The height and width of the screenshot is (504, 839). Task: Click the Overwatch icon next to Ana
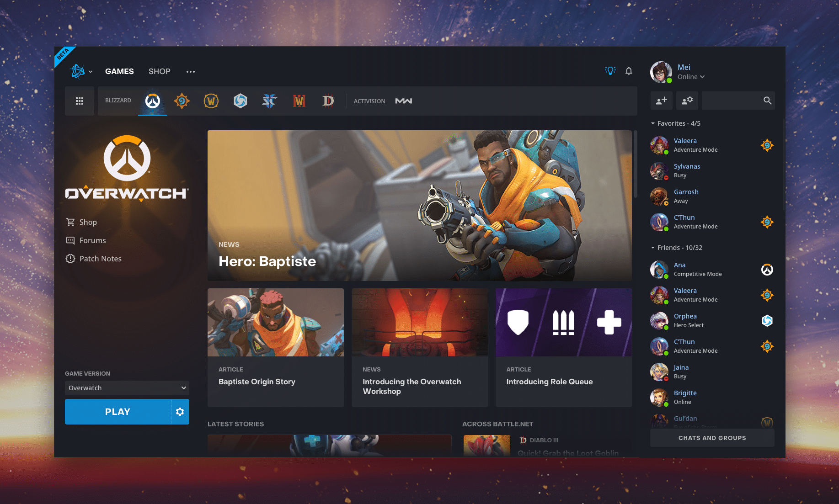[767, 270]
